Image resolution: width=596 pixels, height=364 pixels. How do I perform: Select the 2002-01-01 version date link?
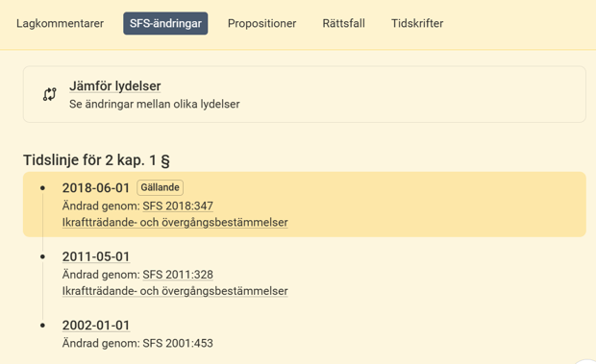click(96, 326)
